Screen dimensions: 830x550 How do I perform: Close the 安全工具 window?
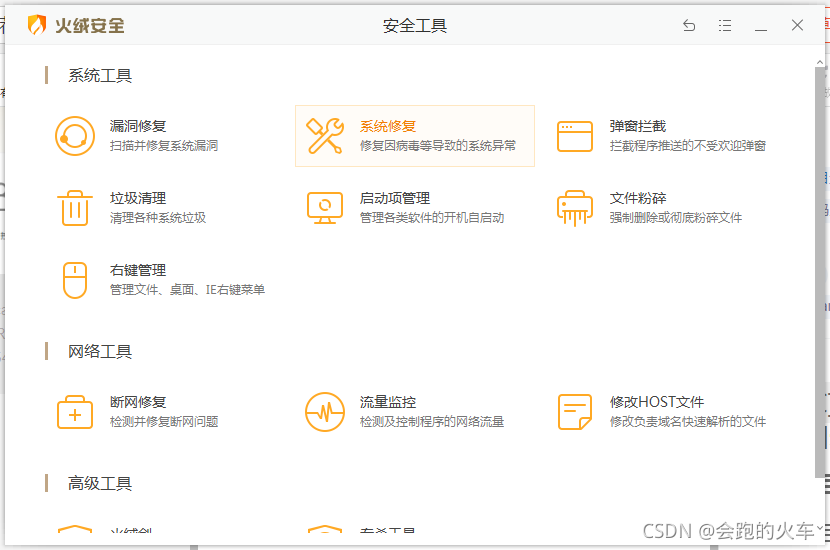(x=797, y=25)
